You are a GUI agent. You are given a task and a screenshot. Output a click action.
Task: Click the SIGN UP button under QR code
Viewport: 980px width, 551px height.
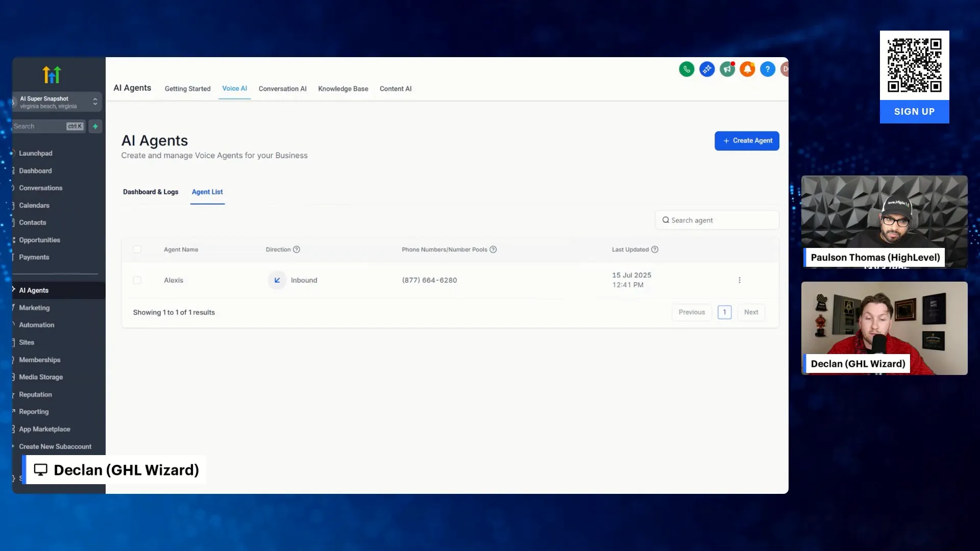(x=915, y=112)
